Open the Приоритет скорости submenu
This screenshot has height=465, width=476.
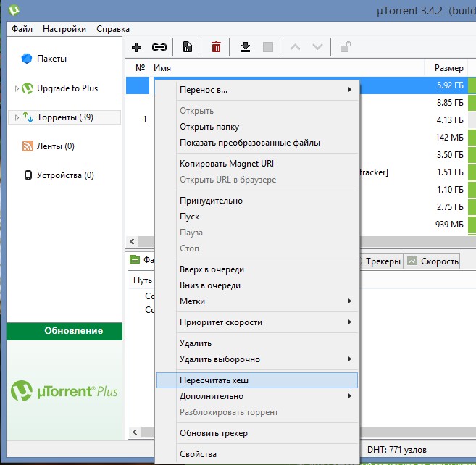(x=257, y=322)
